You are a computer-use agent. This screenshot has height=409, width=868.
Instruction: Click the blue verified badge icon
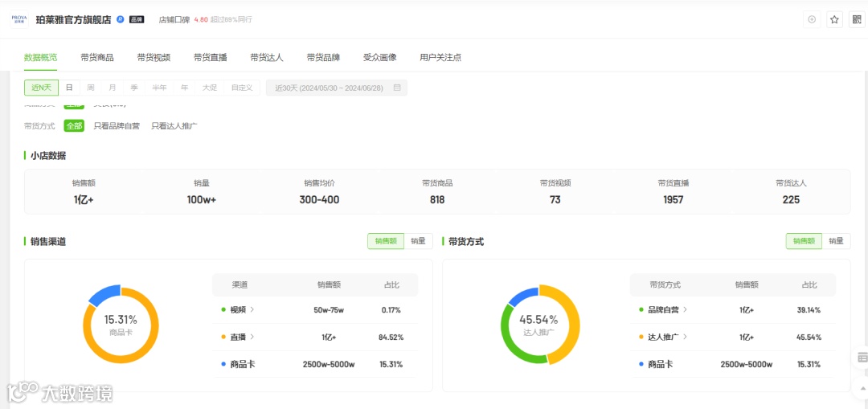point(120,19)
